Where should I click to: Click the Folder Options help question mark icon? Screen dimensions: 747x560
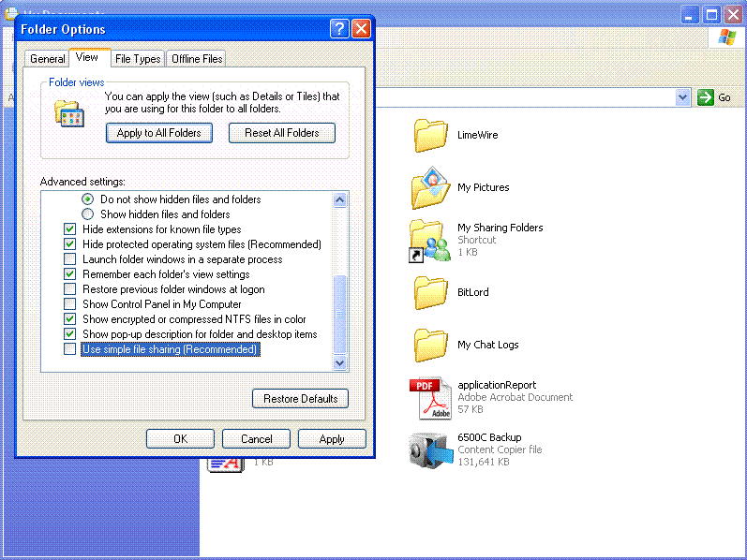(339, 29)
